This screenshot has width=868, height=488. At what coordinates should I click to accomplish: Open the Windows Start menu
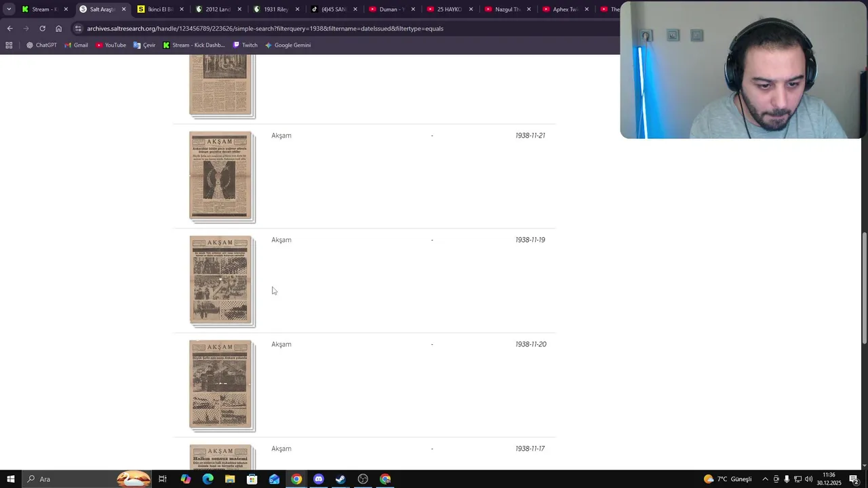(11, 479)
